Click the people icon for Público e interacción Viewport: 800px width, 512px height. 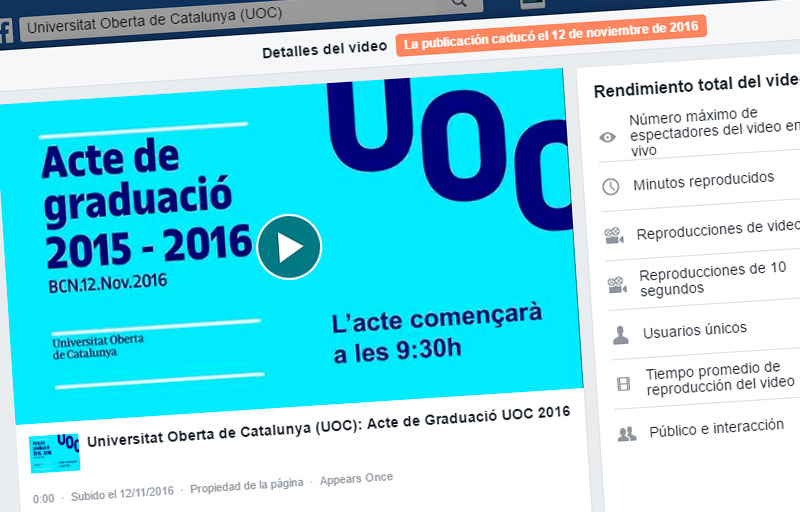tap(627, 434)
